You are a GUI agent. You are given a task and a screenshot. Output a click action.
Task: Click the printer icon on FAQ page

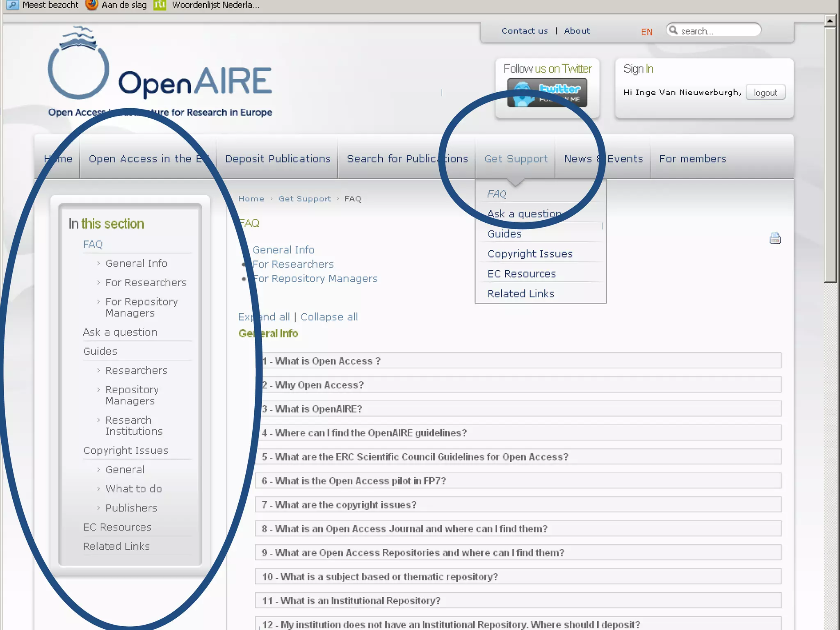pyautogui.click(x=775, y=238)
